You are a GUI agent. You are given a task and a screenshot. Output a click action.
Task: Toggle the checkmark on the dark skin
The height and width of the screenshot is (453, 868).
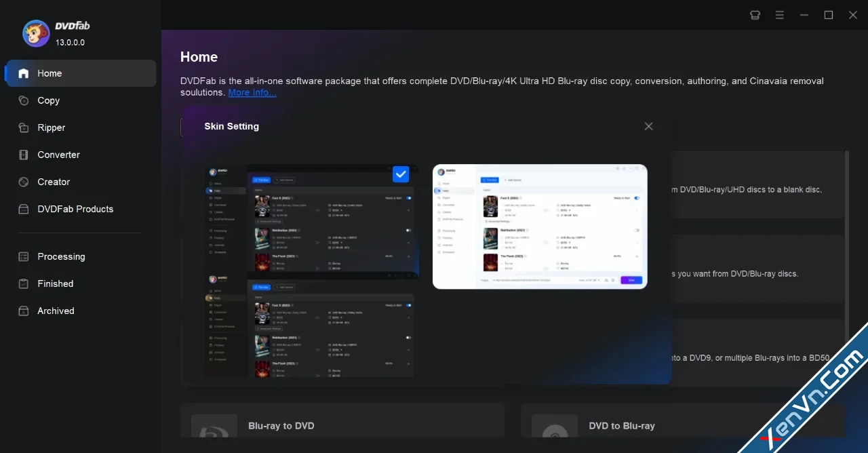pos(401,174)
